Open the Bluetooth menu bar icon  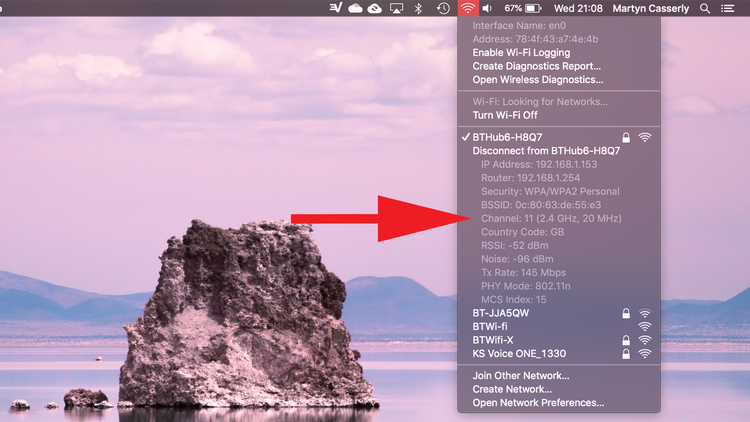(418, 8)
